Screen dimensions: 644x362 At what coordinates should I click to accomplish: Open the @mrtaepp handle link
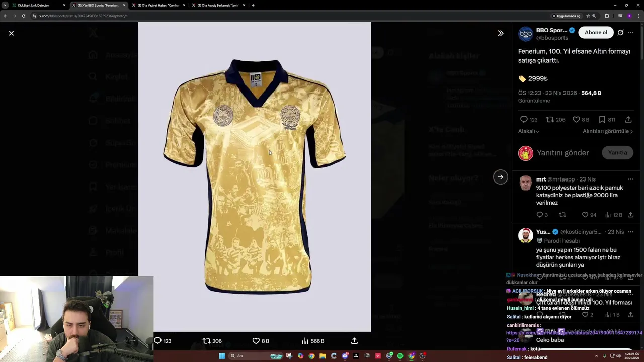click(561, 179)
